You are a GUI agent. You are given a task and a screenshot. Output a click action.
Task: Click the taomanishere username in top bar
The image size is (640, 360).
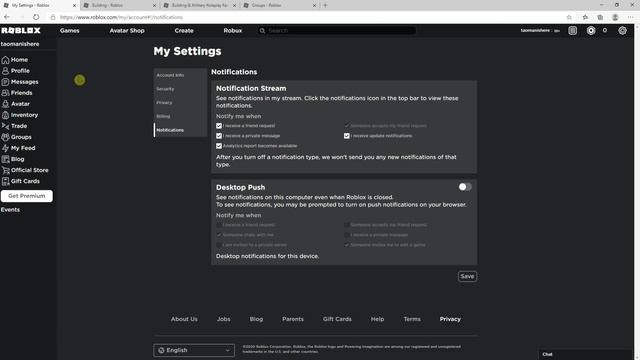point(535,31)
